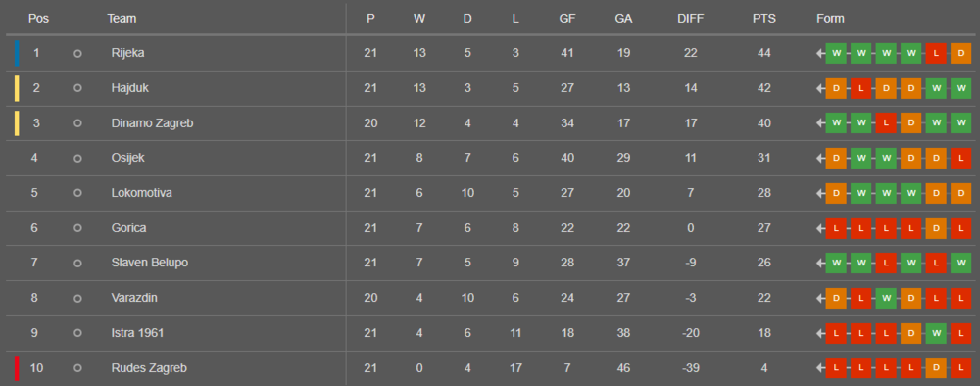Image resolution: width=980 pixels, height=386 pixels.
Task: Toggle the circle marker next to Osijek
Action: (x=77, y=159)
